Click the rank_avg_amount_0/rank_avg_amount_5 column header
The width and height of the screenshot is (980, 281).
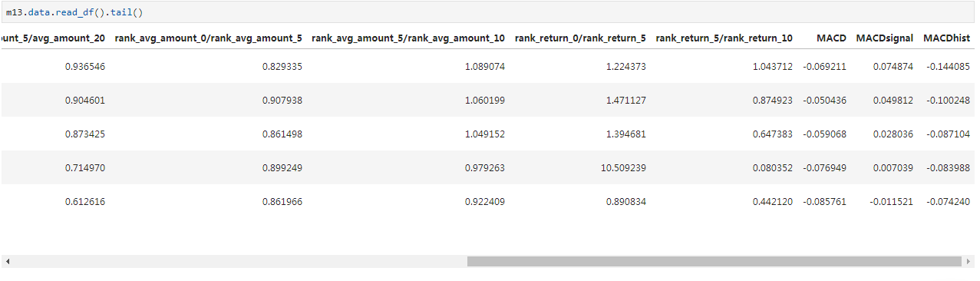(208, 38)
